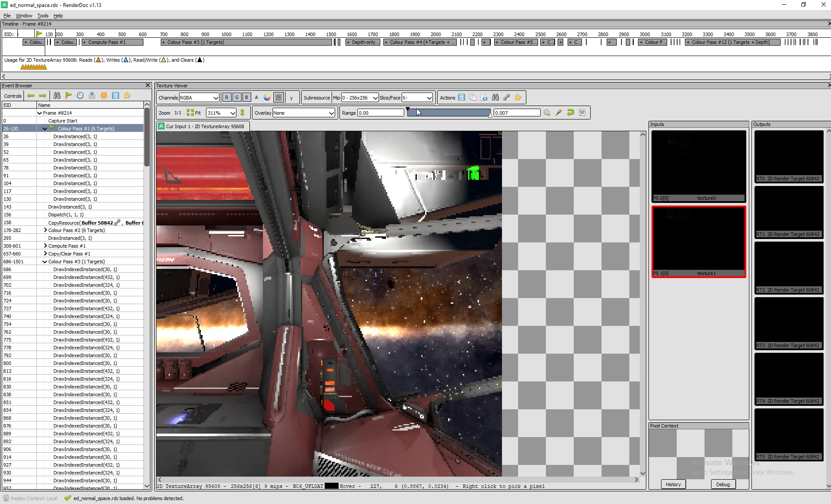This screenshot has width=831, height=504.
Task: Open the background color wheel picker
Action: pyautogui.click(x=267, y=97)
